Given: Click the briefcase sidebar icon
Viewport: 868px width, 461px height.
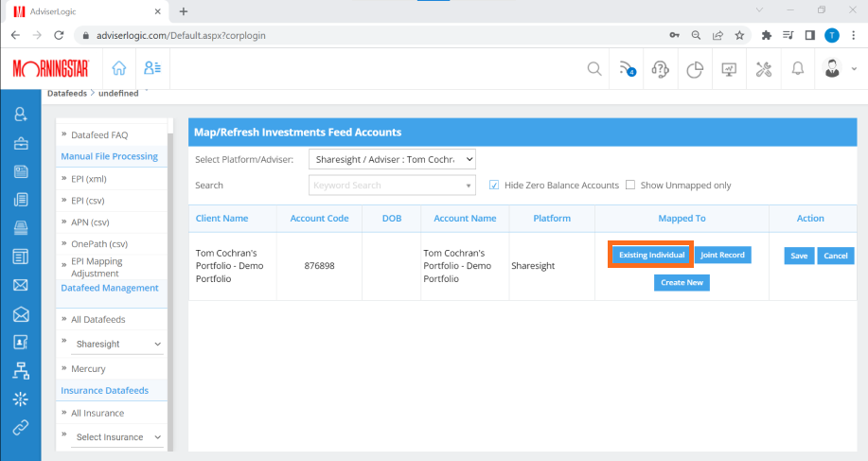Looking at the screenshot, I should [x=21, y=143].
